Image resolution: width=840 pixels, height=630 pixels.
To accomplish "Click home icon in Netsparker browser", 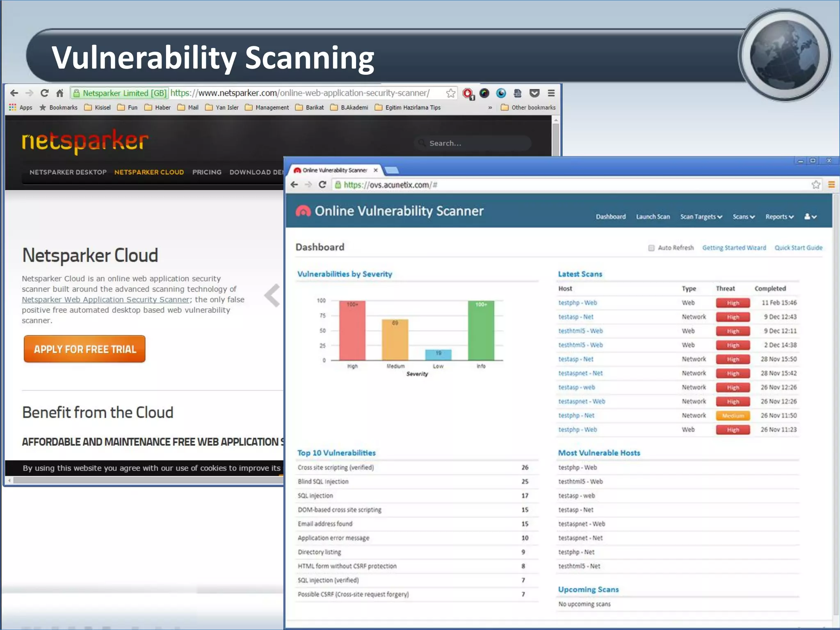I will point(60,93).
